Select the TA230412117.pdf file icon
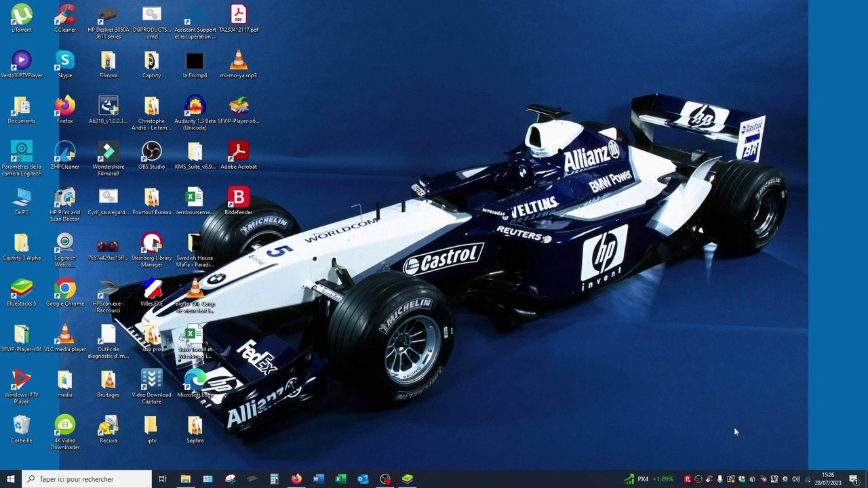Image resolution: width=868 pixels, height=488 pixels. pyautogui.click(x=239, y=19)
